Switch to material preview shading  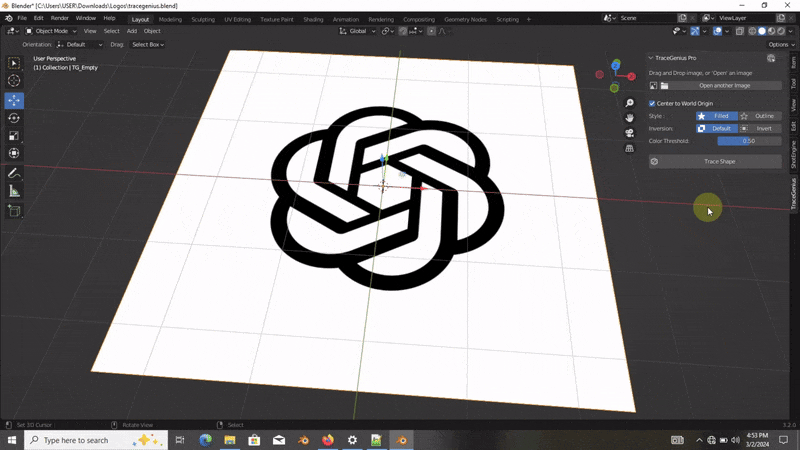(x=771, y=31)
